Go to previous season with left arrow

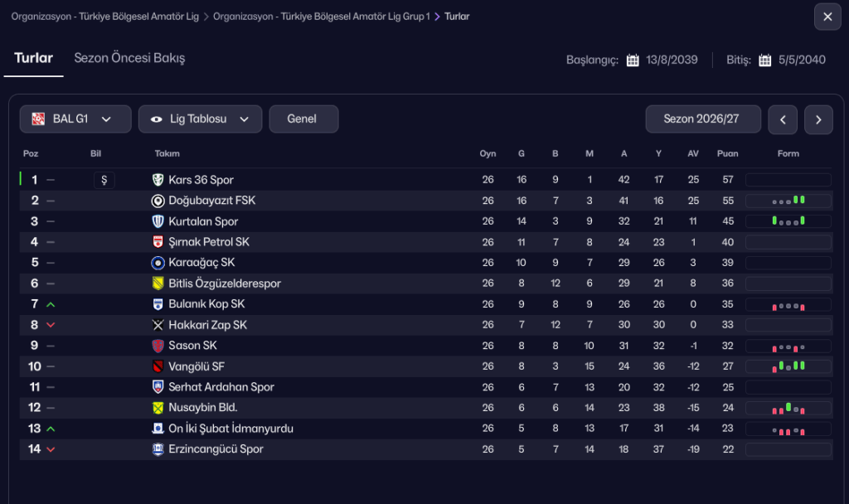click(783, 119)
